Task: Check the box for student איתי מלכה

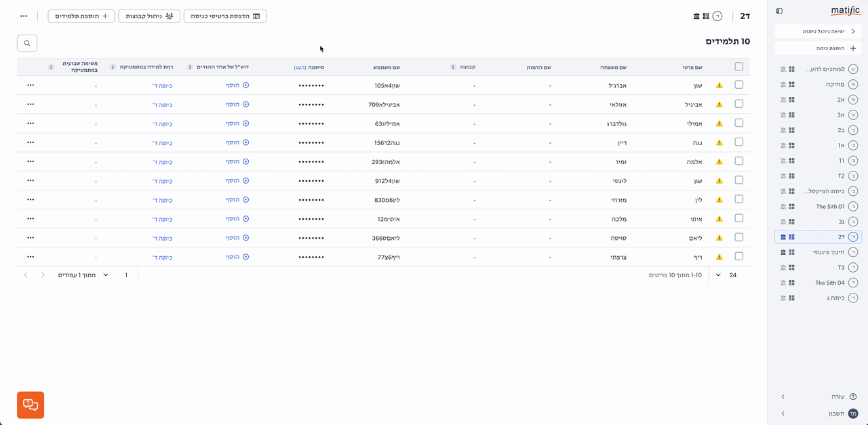Action: click(739, 218)
